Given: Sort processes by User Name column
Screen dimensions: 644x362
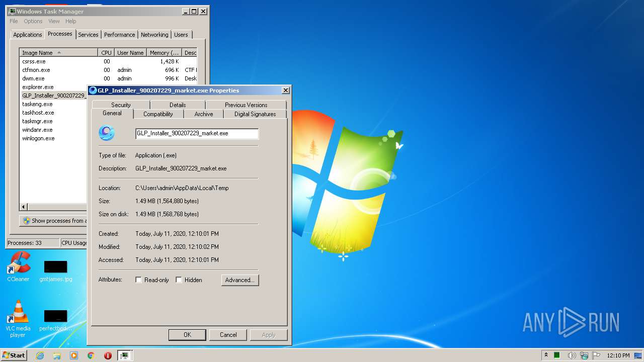Looking at the screenshot, I should (130, 53).
